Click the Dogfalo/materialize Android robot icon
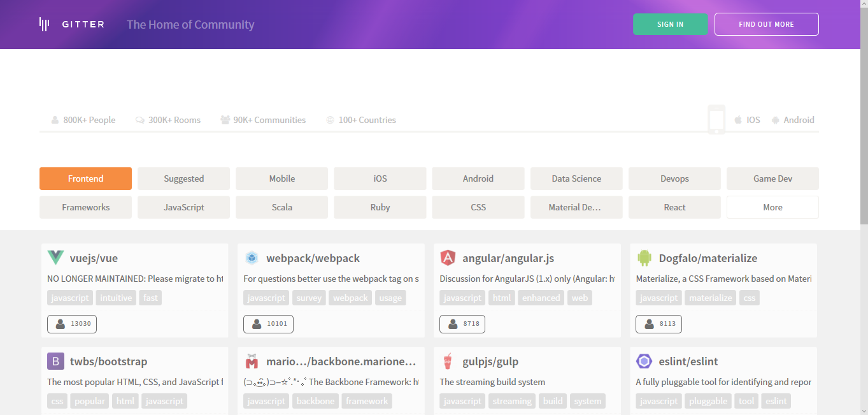The image size is (868, 415). pyautogui.click(x=644, y=258)
